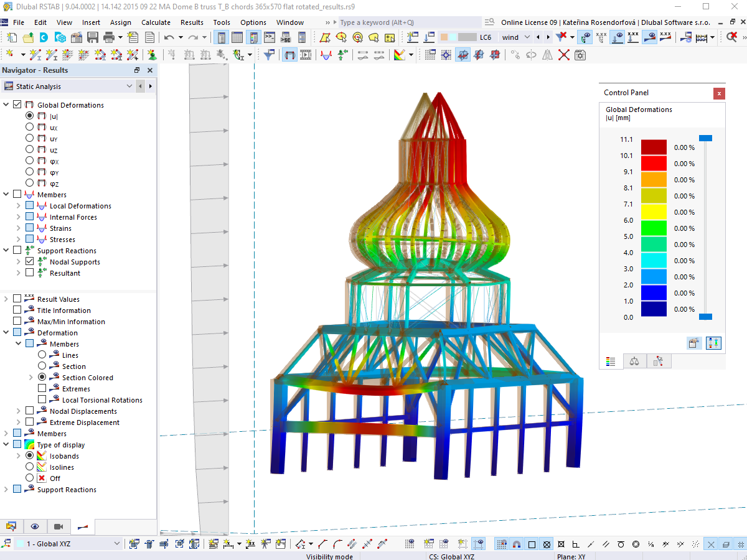Open the Insert menu
The image size is (747, 560).
point(91,22)
